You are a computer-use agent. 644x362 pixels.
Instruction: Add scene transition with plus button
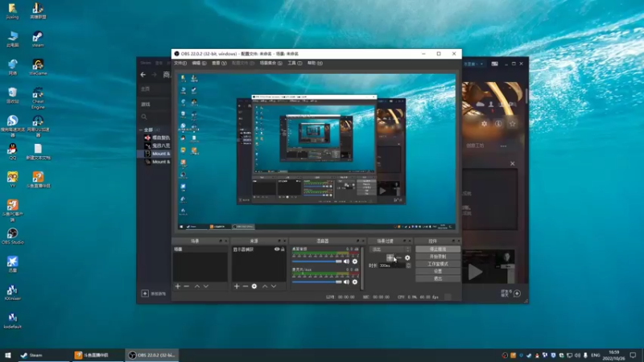(x=390, y=257)
